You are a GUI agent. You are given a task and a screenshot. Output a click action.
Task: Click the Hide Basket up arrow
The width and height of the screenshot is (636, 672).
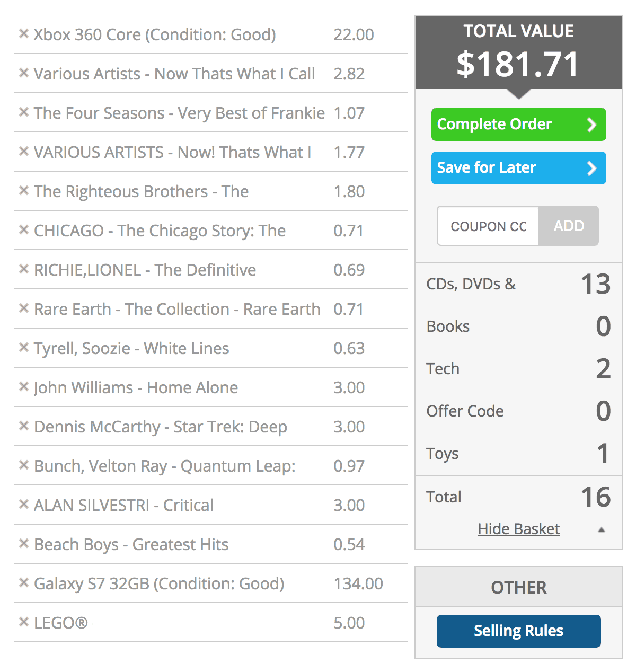(601, 529)
